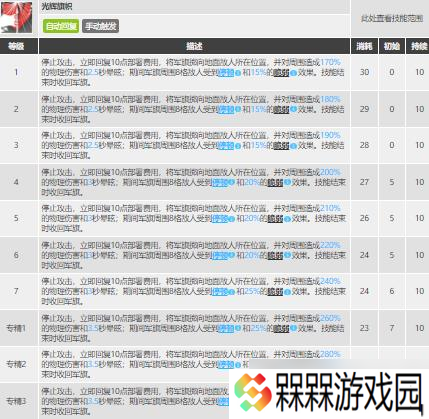The image size is (429, 419).
Task: Click the info icon after 脆弱 in level 3 row
Action: coord(293,146)
